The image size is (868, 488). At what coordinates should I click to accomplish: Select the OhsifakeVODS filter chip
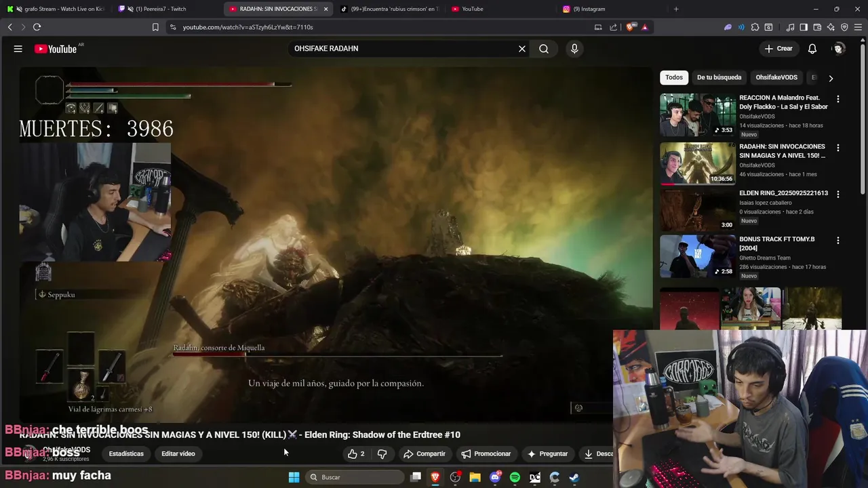coord(776,77)
